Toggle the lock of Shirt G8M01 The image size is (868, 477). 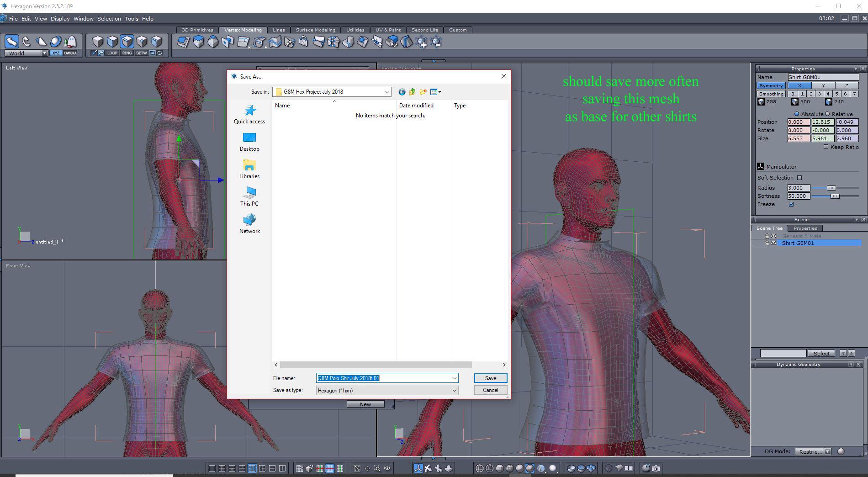click(767, 243)
